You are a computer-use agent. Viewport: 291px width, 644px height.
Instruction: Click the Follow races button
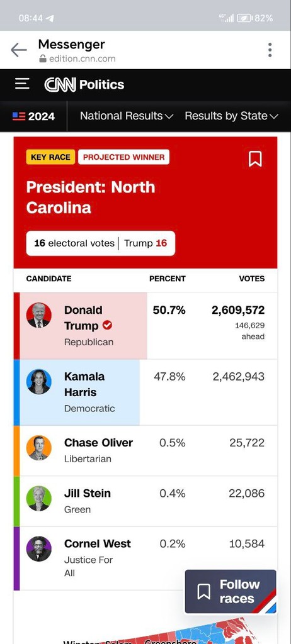[231, 591]
